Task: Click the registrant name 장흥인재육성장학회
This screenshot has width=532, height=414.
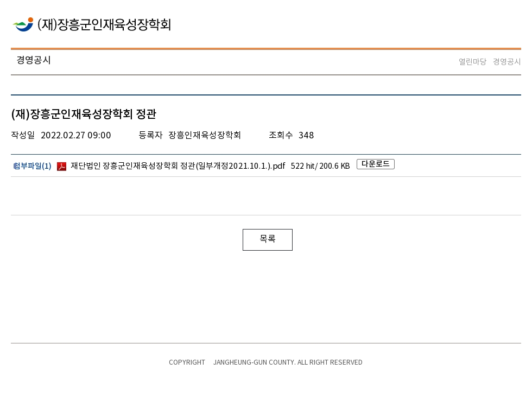Action: point(205,135)
